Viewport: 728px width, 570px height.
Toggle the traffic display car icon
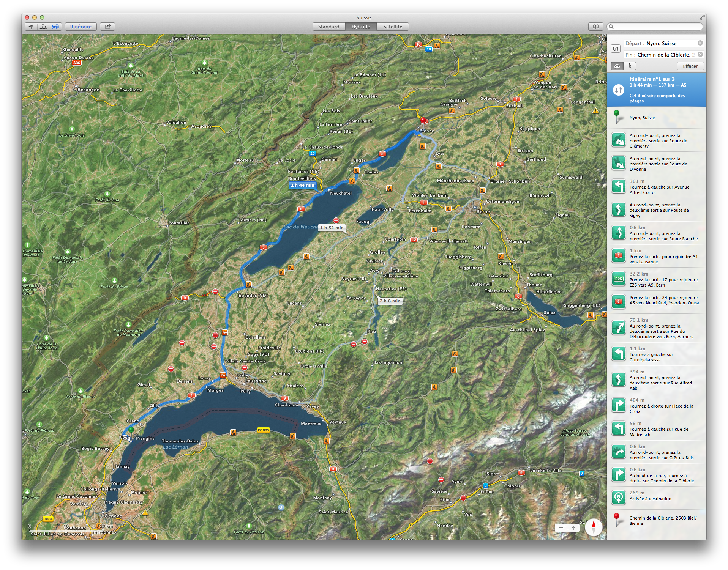(55, 27)
